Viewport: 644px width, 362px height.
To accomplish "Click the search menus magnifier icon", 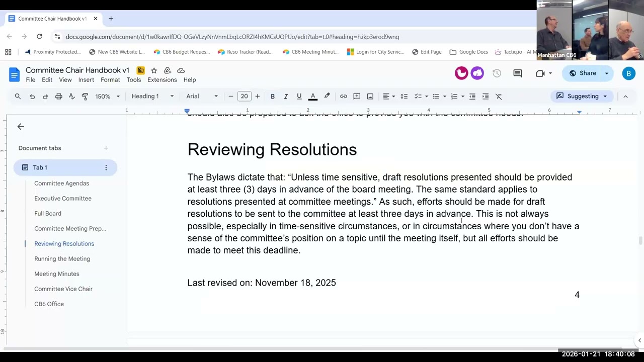I will tap(18, 96).
